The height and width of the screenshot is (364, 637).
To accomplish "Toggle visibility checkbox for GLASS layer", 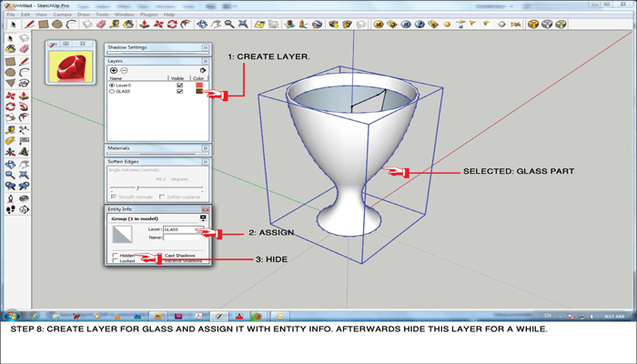I will (180, 92).
